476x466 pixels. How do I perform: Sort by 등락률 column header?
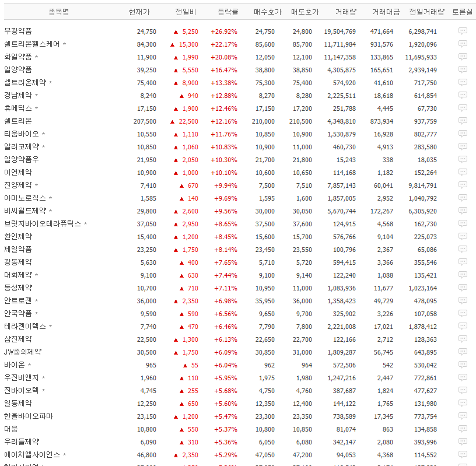[228, 12]
